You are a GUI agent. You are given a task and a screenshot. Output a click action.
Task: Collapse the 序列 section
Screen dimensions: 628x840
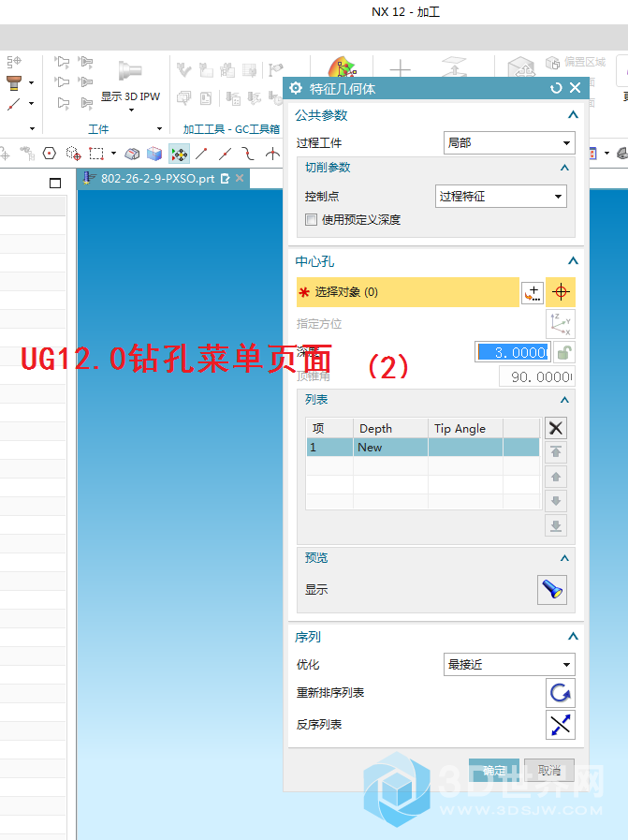[x=573, y=637]
